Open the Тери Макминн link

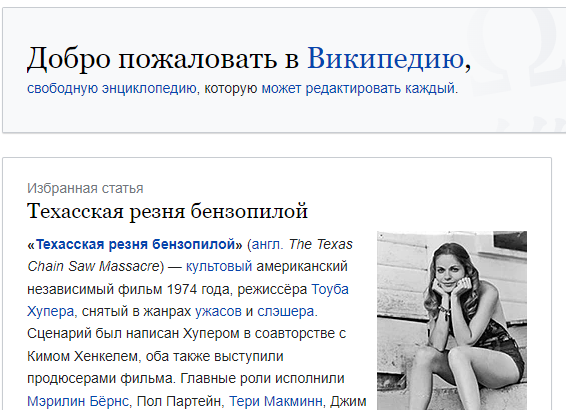coord(275,401)
